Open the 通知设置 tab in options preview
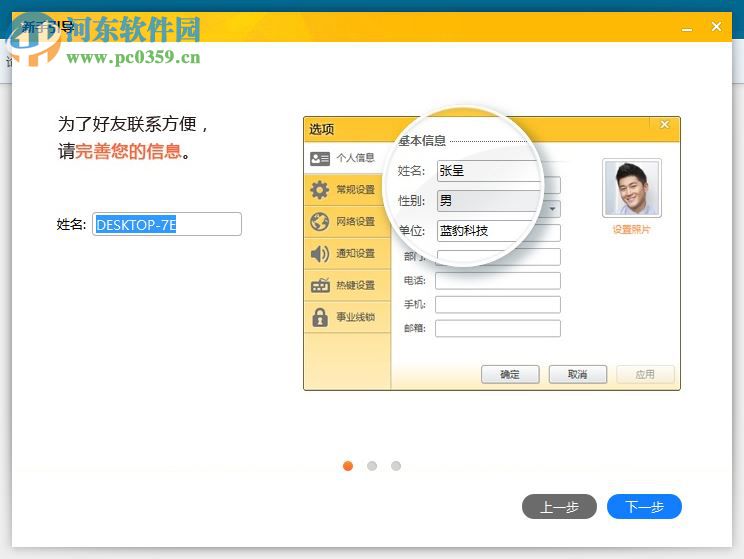 click(347, 253)
